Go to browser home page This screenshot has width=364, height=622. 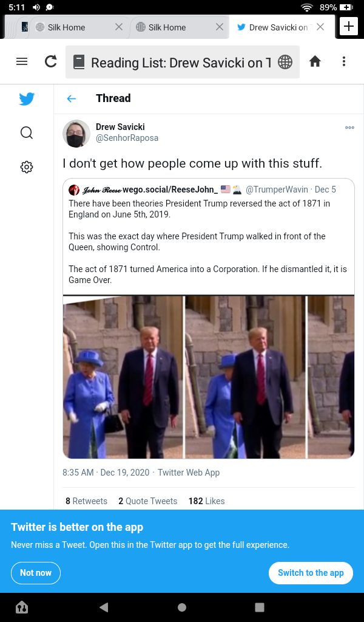tap(315, 61)
